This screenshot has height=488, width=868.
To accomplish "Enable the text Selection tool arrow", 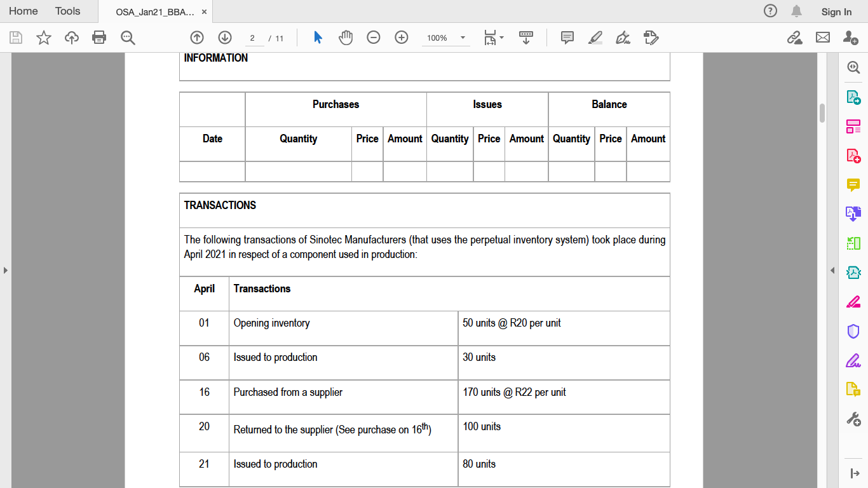I will coord(316,37).
